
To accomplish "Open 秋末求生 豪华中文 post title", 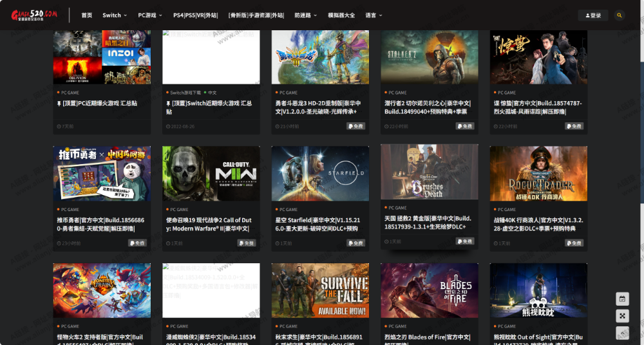I will 318,340.
